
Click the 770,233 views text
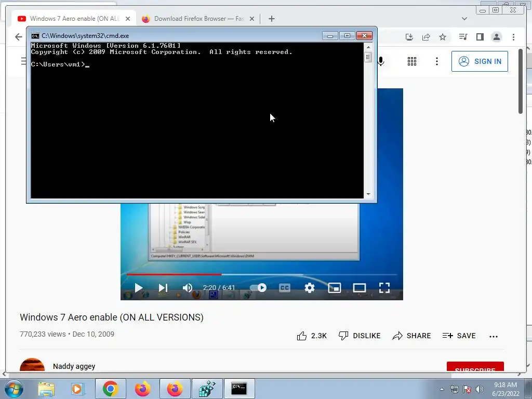coord(43,334)
